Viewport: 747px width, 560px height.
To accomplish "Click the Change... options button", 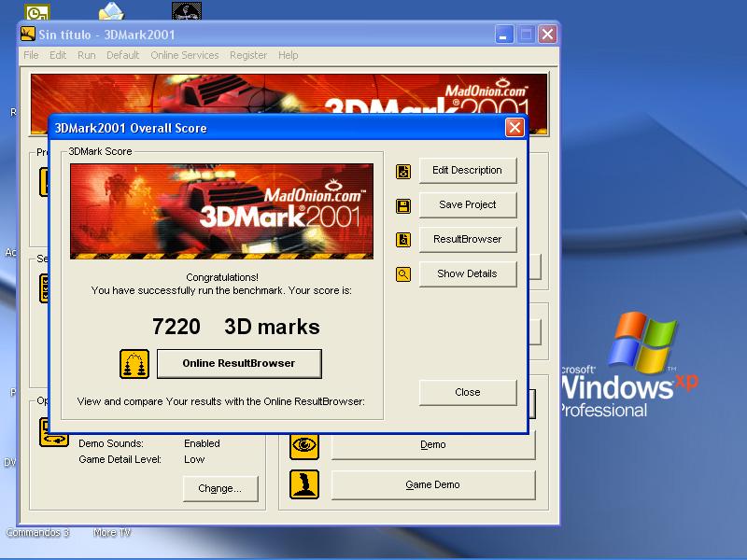I will click(220, 488).
